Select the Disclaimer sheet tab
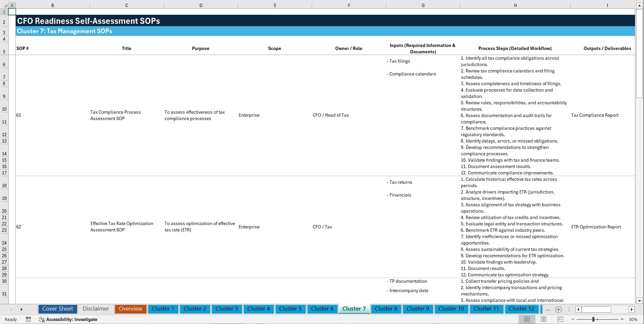This screenshot has width=644, height=324. 96,309
